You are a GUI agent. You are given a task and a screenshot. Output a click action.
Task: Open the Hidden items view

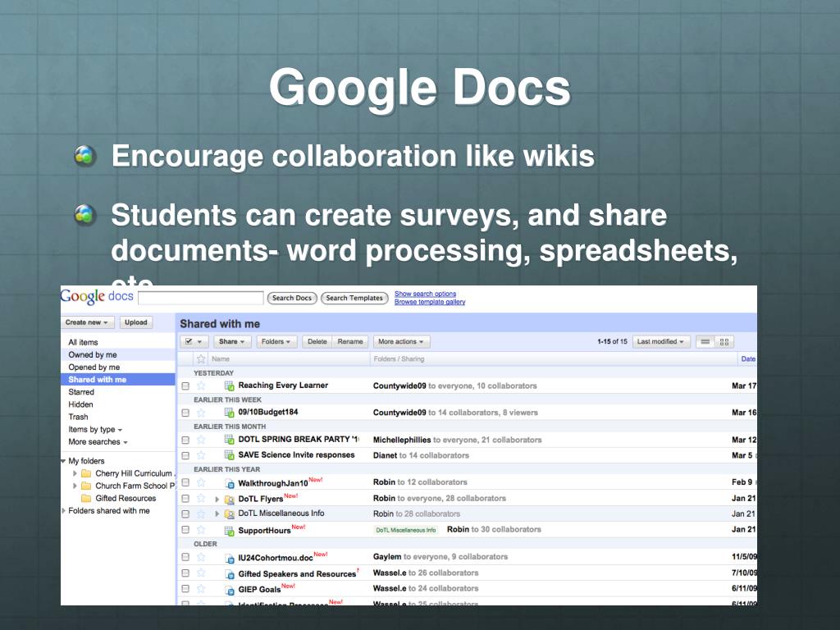tap(81, 404)
